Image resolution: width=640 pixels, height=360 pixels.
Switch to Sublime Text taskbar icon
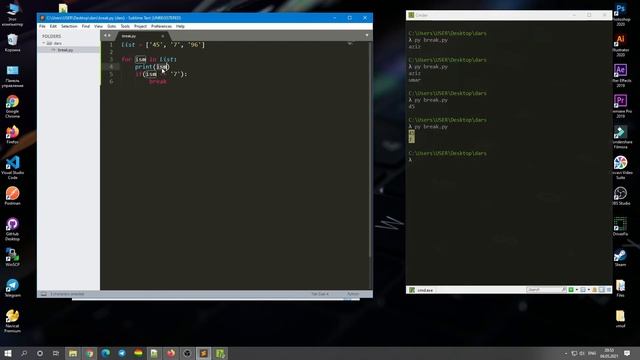[204, 353]
